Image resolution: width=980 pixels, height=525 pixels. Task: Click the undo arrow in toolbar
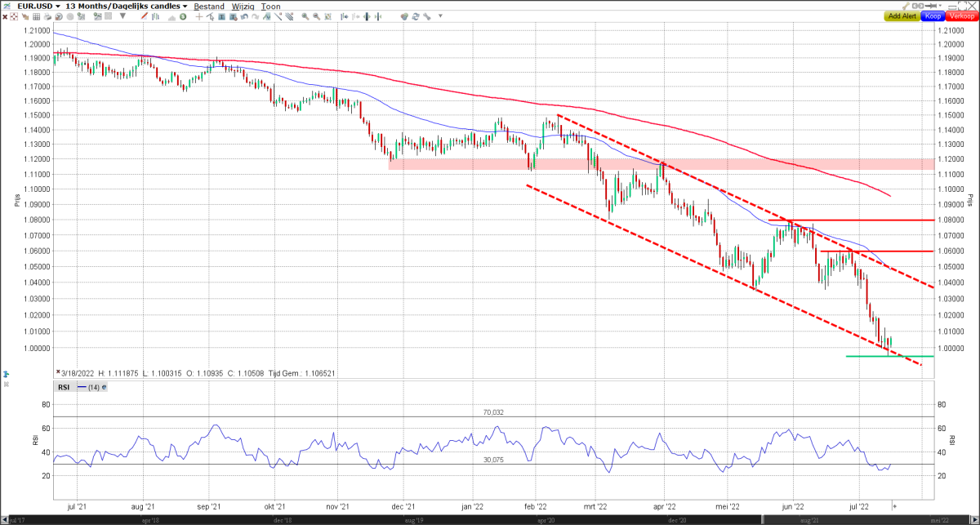(244, 16)
